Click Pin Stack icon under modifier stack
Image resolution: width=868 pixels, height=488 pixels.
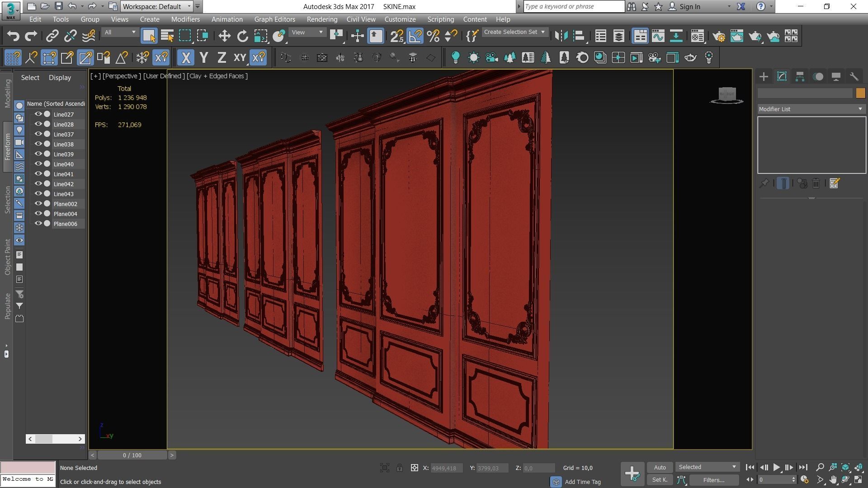[764, 183]
